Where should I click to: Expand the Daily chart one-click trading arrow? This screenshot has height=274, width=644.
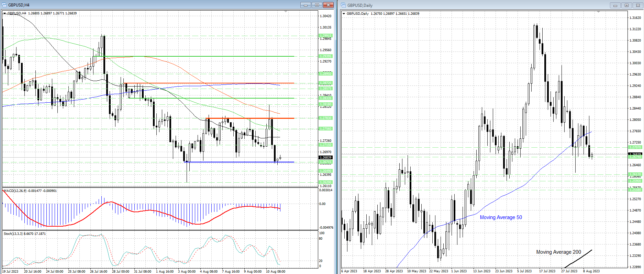click(x=344, y=14)
